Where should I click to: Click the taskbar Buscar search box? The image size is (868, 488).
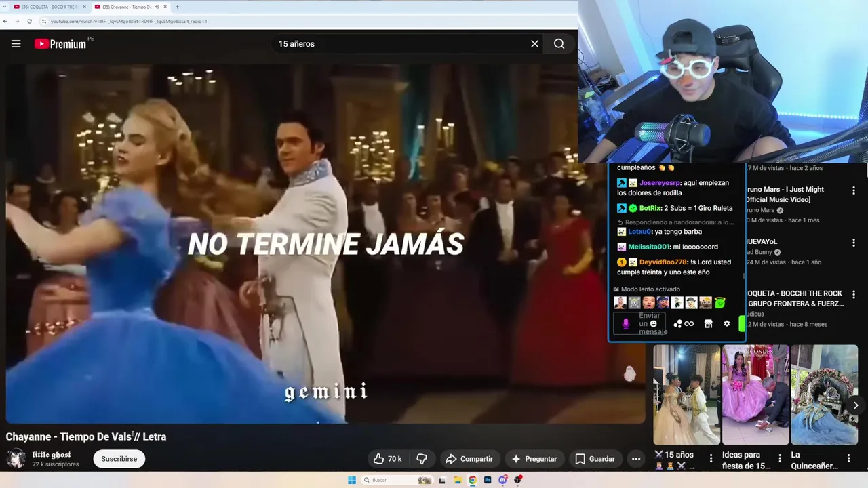click(x=397, y=480)
